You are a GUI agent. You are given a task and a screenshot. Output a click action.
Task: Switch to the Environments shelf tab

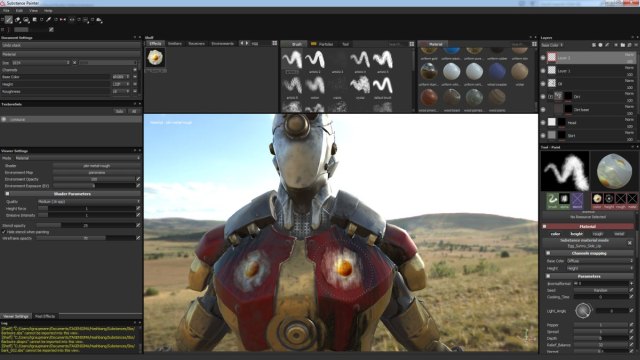222,44
